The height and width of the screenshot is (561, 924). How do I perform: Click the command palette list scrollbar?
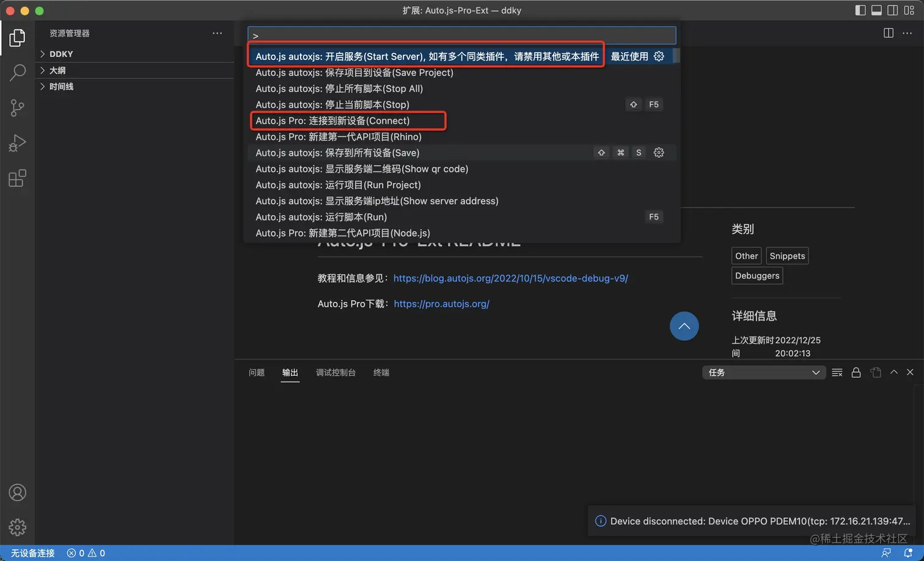click(676, 56)
